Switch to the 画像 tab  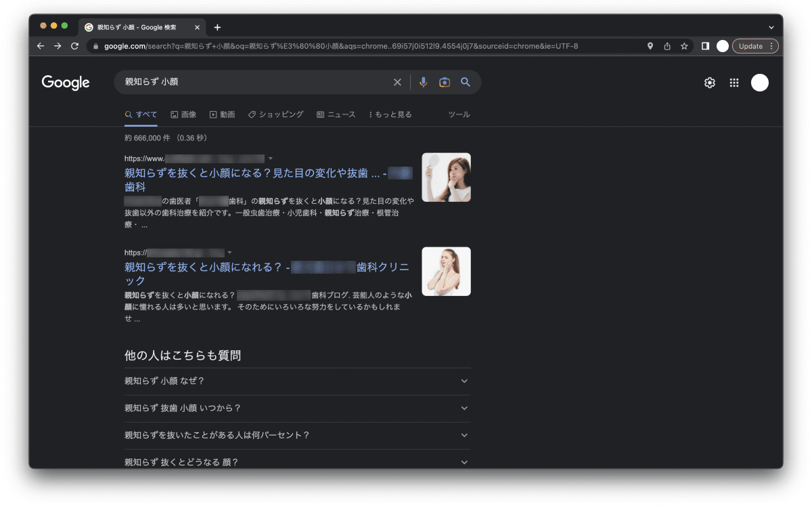[183, 114]
